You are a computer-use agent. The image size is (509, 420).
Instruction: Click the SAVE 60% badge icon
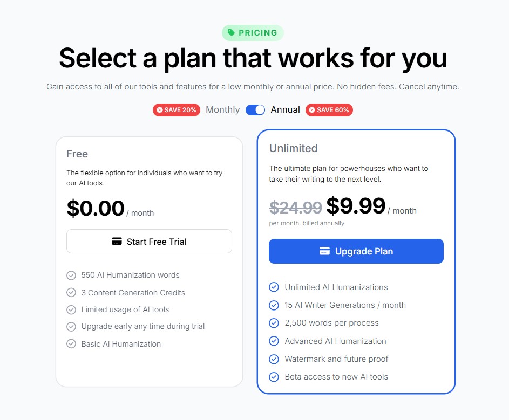click(311, 110)
